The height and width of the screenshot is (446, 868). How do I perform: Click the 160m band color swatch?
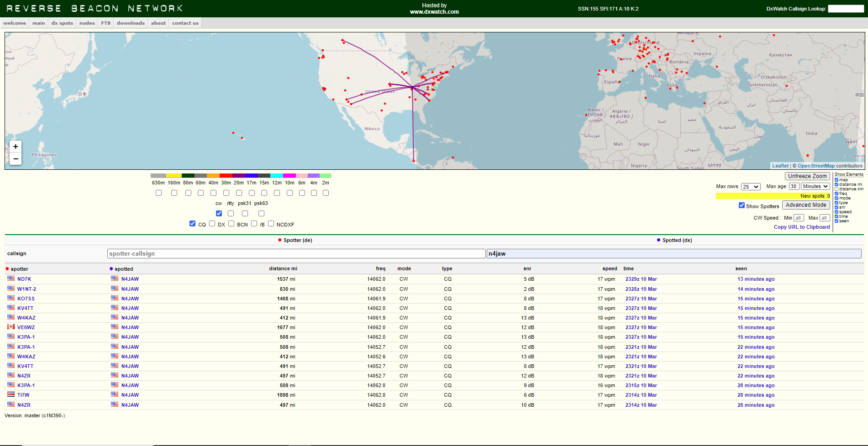[174, 175]
